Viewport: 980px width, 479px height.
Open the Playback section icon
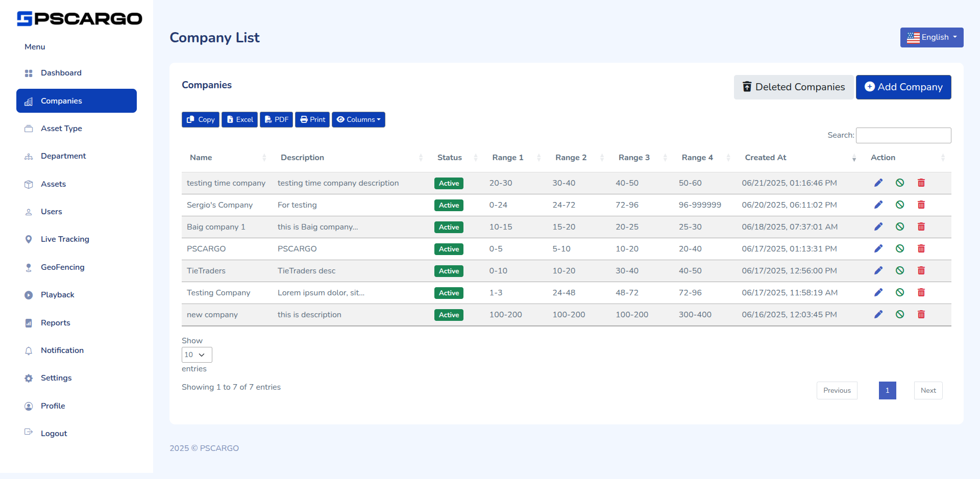(29, 294)
